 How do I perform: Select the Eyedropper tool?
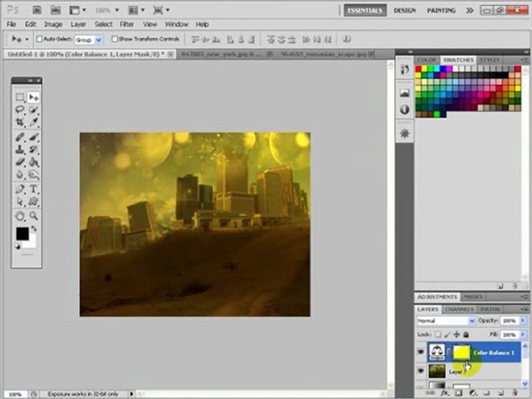[x=33, y=122]
